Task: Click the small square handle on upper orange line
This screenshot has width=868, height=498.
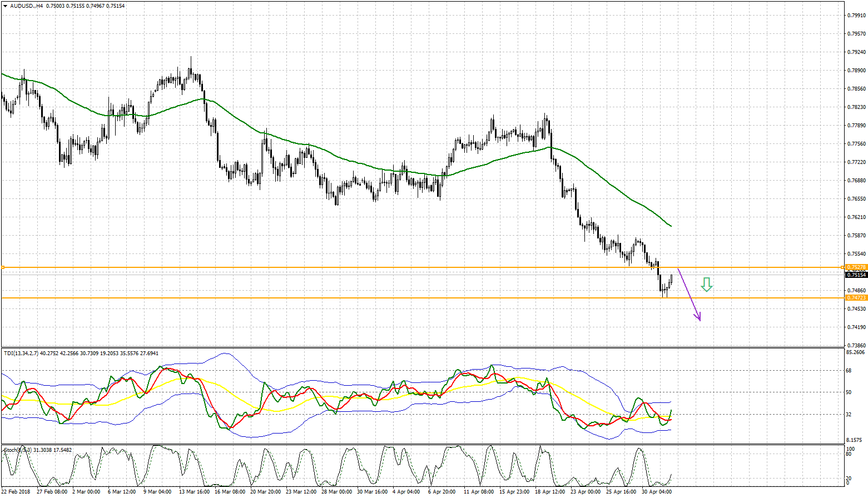Action: (3, 267)
